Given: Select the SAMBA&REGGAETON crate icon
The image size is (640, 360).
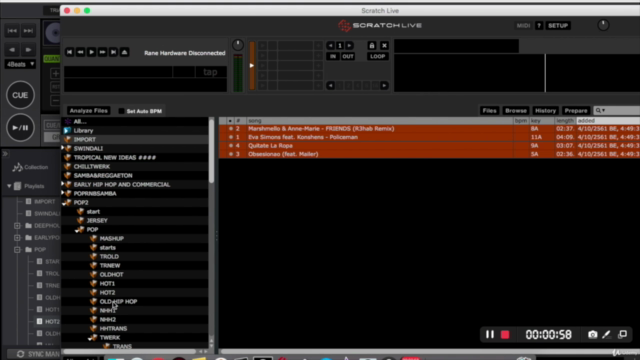Looking at the screenshot, I should click(x=68, y=176).
